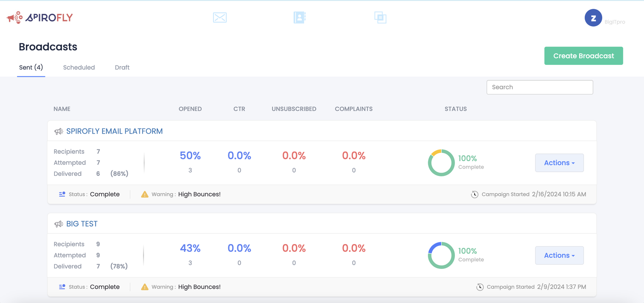Expand Actions dropdown for BIG TEST
The height and width of the screenshot is (303, 644).
pyautogui.click(x=559, y=256)
